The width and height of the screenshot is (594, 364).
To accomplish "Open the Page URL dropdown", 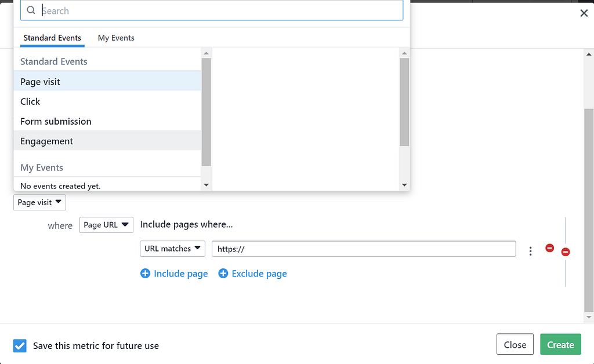I will pyautogui.click(x=106, y=225).
